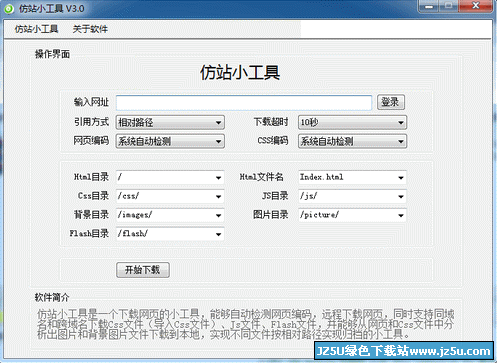Open the Flash目录 combo box showing /flash/
497x363 pixels.
tap(170, 234)
